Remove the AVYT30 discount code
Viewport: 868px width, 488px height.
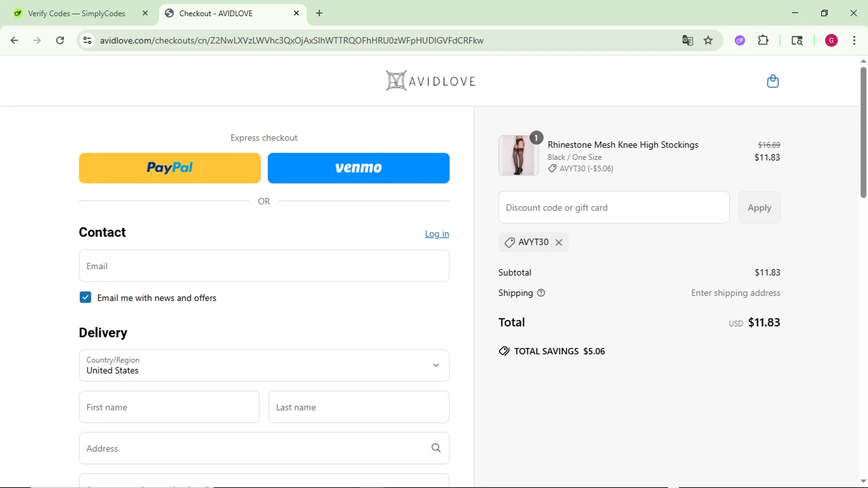click(559, 243)
